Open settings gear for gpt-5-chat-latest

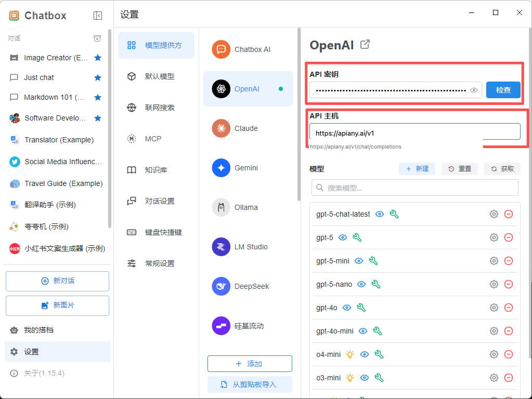[494, 214]
